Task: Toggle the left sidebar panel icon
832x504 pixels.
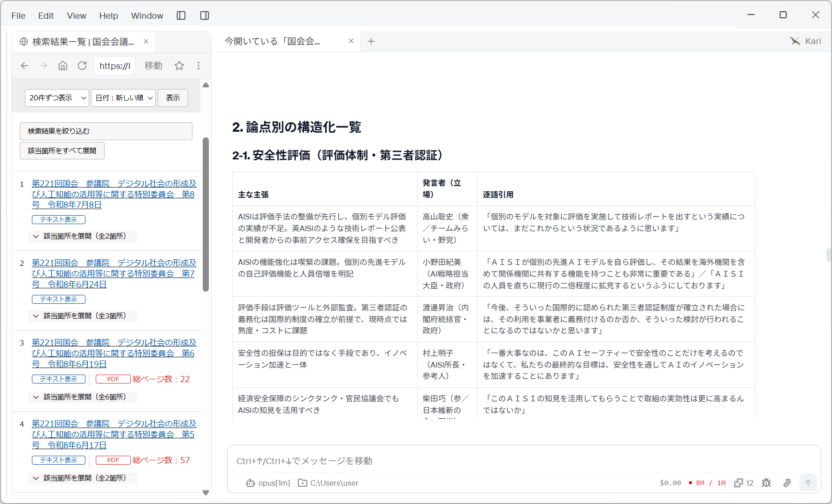Action: click(x=181, y=15)
